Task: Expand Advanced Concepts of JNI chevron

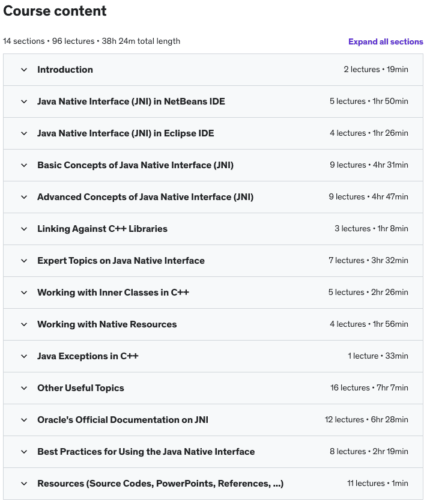Action: pyautogui.click(x=24, y=197)
